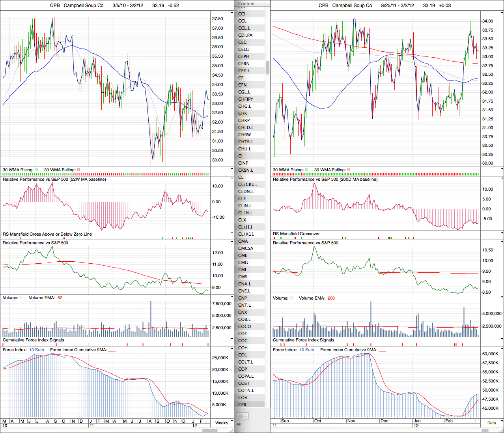This screenshot has height=433, width=504.
Task: Click Volume EMA 200 value in daily chart
Action: tap(331, 298)
